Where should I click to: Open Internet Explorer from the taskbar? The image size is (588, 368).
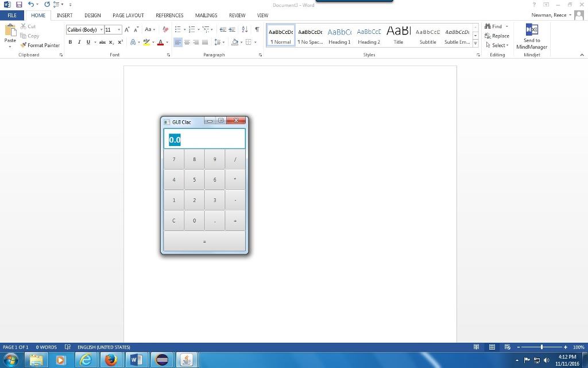pos(86,361)
